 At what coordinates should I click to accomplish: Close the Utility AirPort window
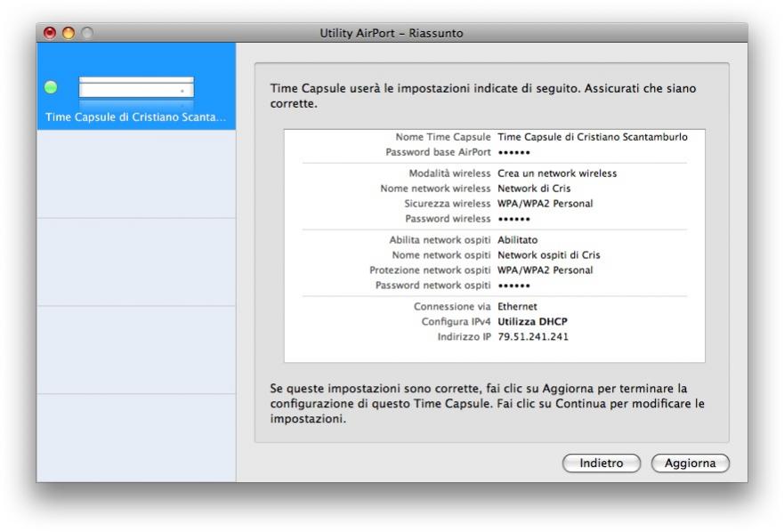pyautogui.click(x=50, y=33)
